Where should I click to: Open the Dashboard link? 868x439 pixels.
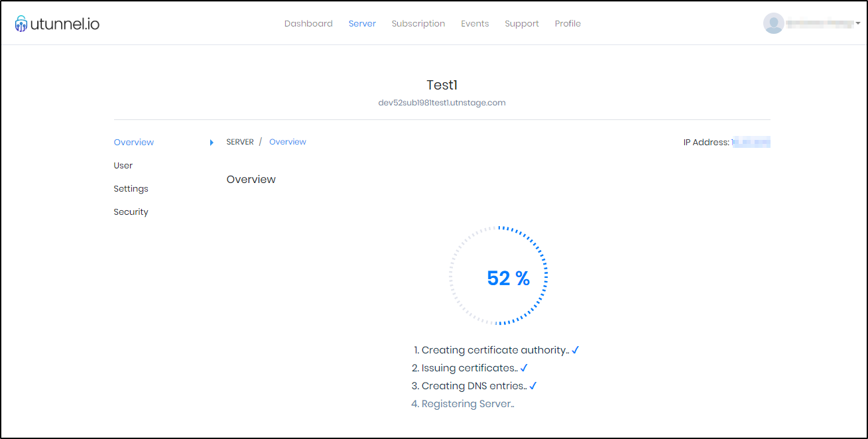coord(308,23)
